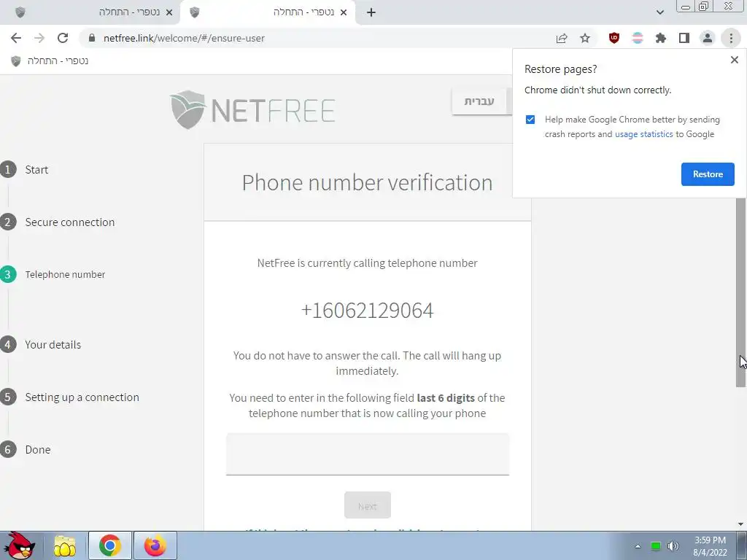
Task: Open the usage statistics link
Action: (x=643, y=134)
